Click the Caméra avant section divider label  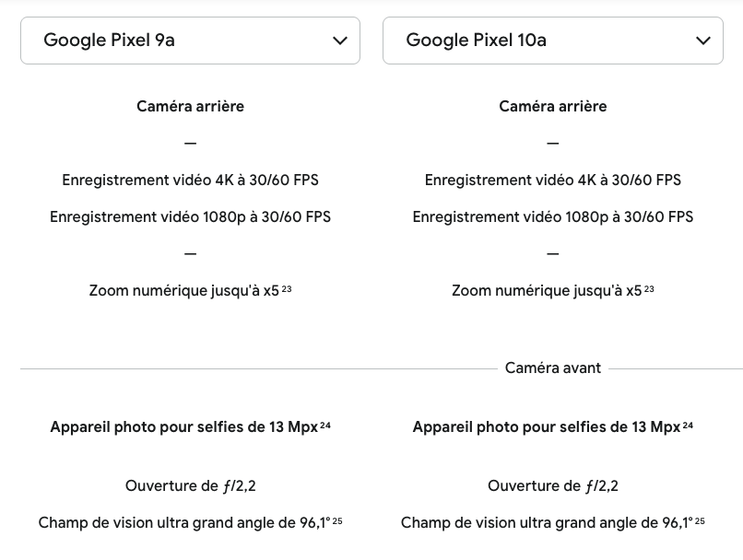[x=553, y=367]
